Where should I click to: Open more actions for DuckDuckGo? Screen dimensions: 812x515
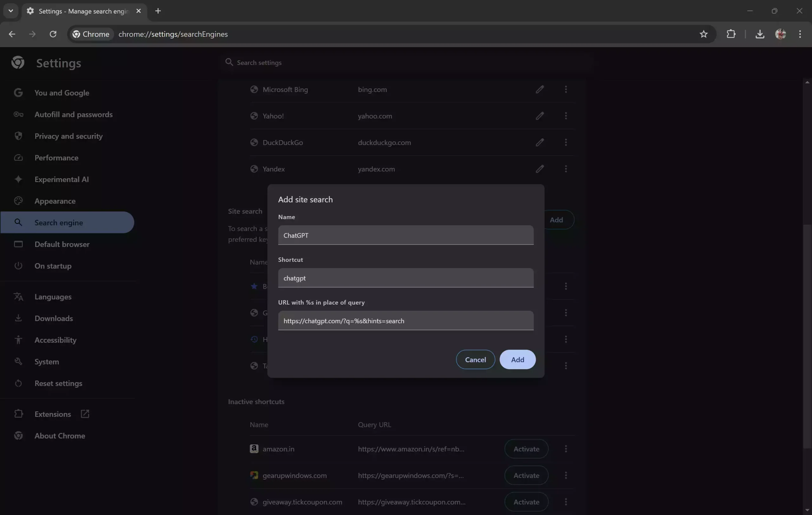click(566, 142)
